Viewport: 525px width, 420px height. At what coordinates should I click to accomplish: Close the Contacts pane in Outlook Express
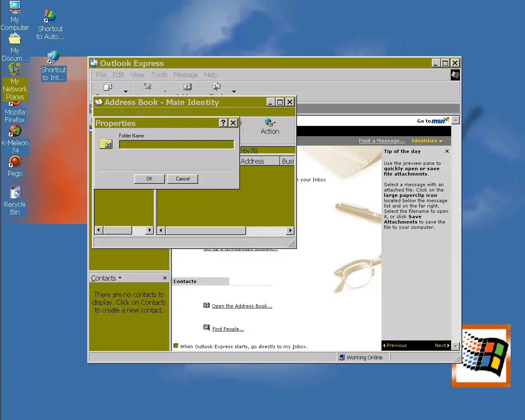click(165, 278)
